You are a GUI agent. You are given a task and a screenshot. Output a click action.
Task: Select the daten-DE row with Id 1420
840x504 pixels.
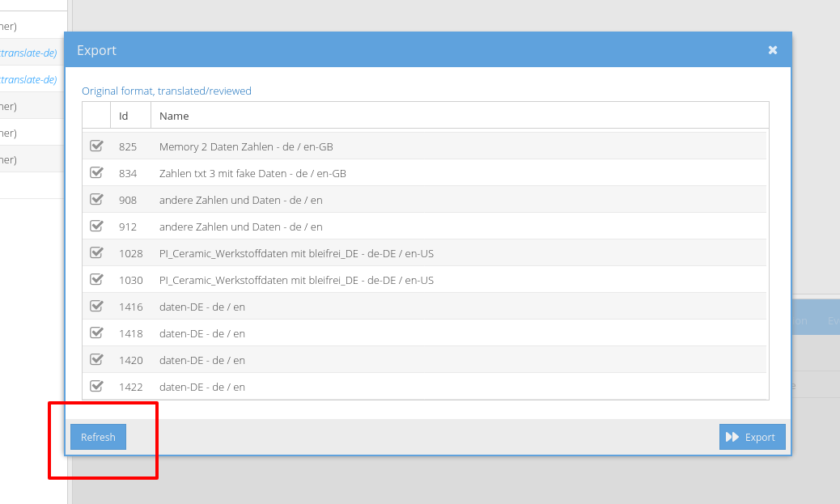pos(202,360)
